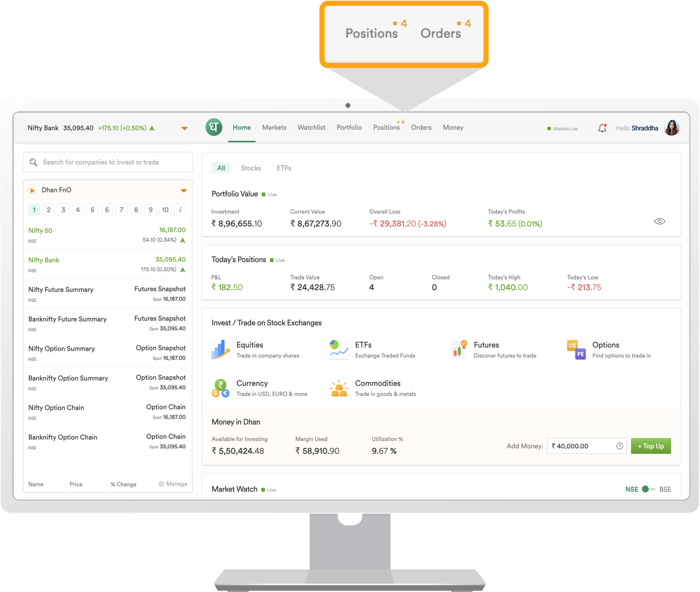Click the Dhan logo icon
The width and height of the screenshot is (700, 592).
click(x=214, y=127)
